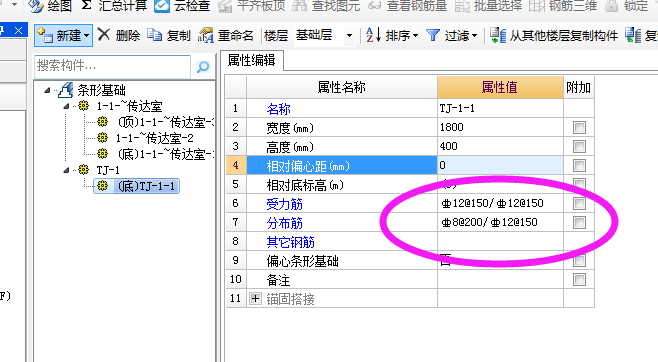Click the 锁定 lock icon
The width and height of the screenshot is (658, 362).
pyautogui.click(x=611, y=5)
